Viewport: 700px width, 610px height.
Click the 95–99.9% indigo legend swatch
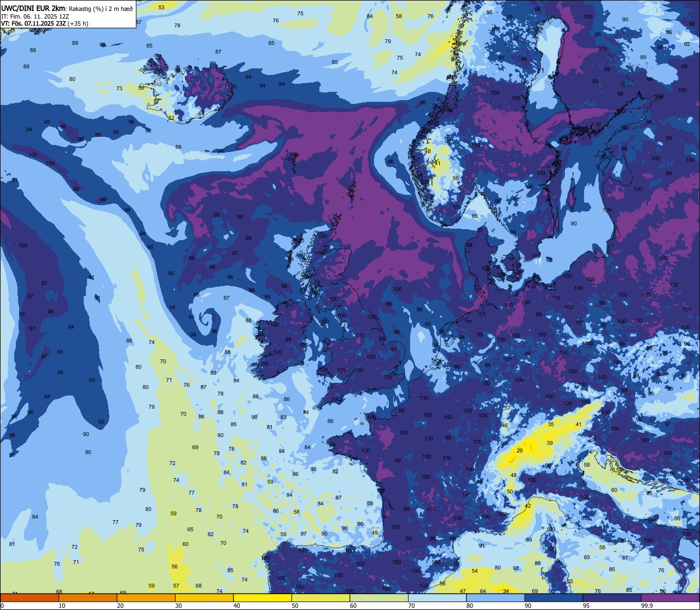coord(612,598)
